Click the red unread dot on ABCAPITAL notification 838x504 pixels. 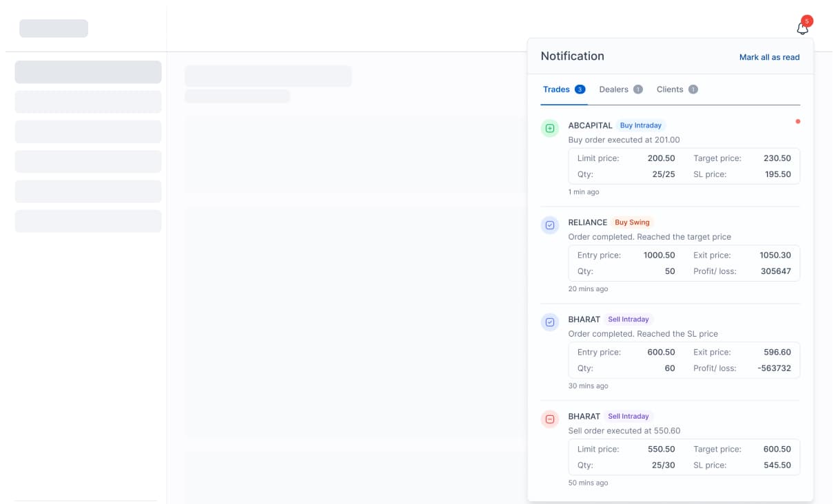coord(798,122)
